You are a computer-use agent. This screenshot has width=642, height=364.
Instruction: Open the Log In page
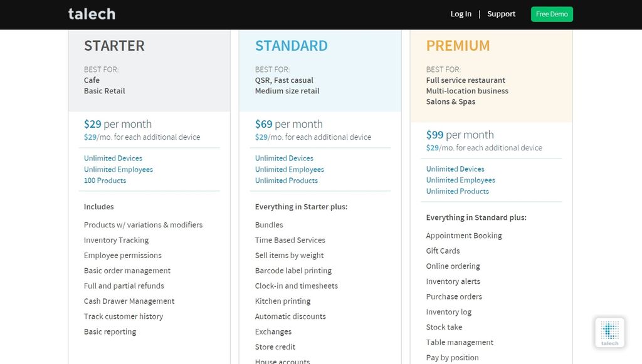tap(461, 14)
